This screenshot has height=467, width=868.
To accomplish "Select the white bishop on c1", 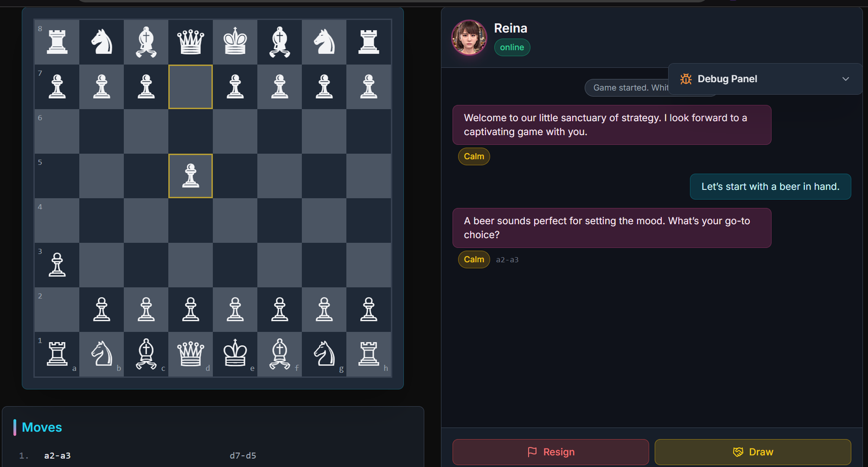I will pyautogui.click(x=146, y=354).
